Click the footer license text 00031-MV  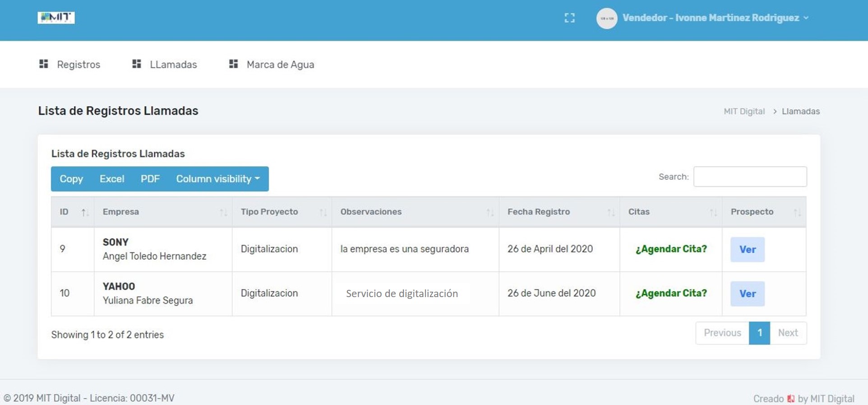(152, 398)
